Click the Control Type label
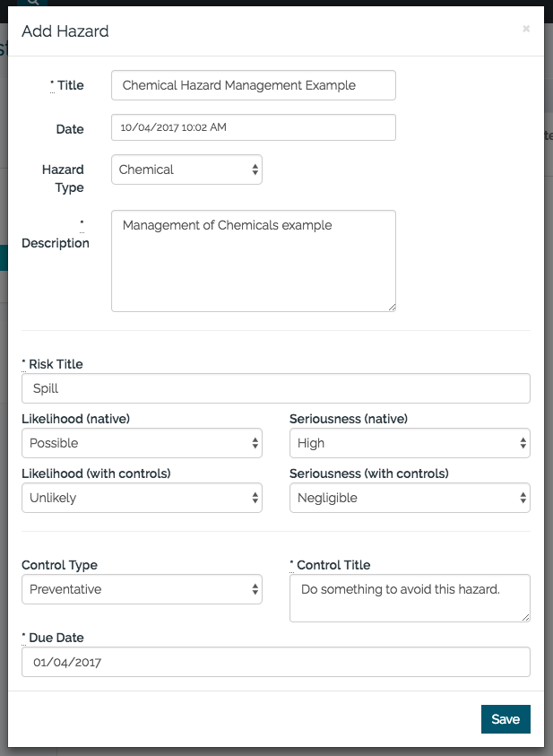This screenshot has width=553, height=756. (59, 565)
